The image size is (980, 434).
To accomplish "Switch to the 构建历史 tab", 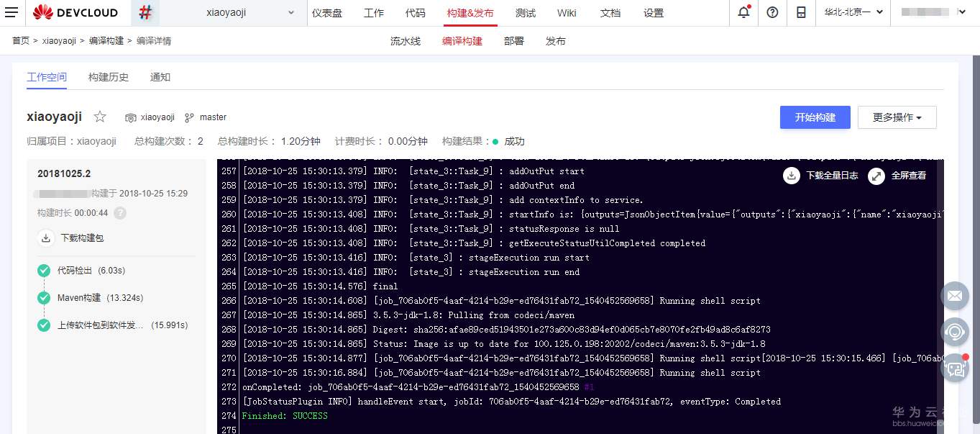I will pyautogui.click(x=108, y=77).
